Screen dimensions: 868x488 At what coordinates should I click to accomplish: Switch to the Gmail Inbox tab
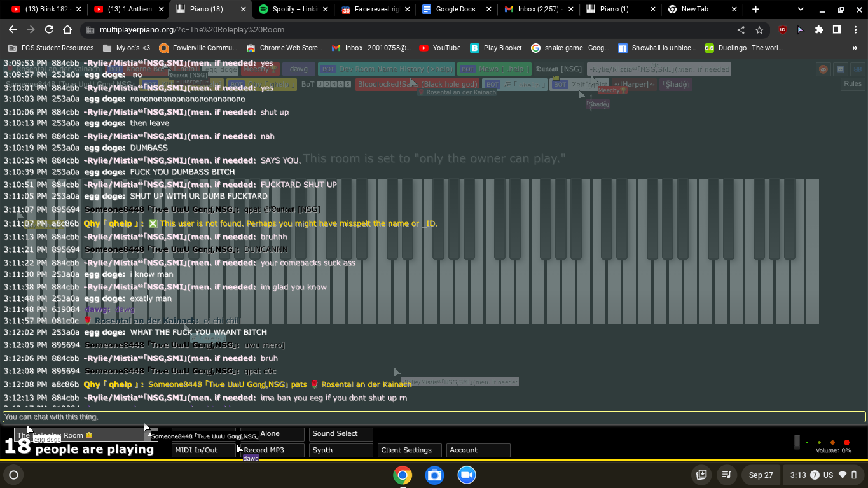[539, 10]
